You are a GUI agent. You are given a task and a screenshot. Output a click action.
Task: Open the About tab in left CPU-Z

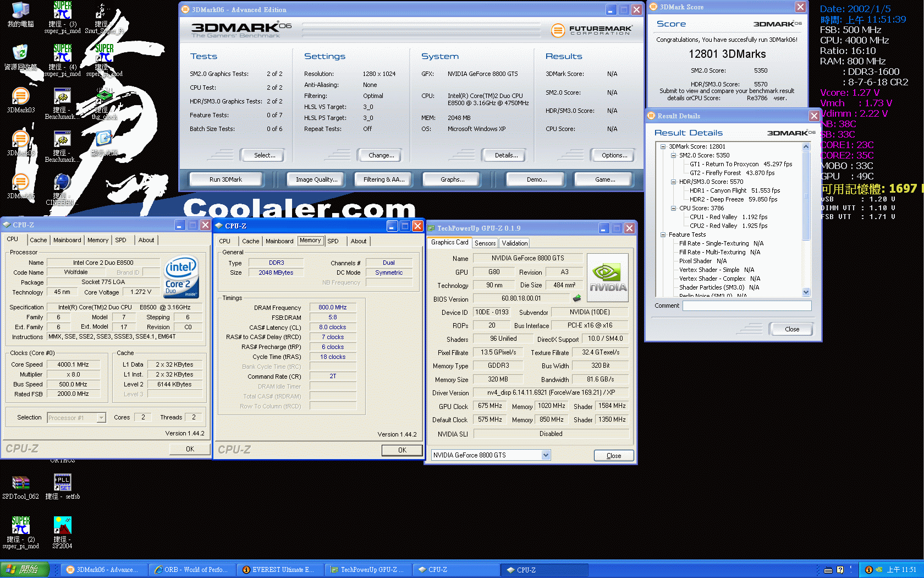point(146,240)
